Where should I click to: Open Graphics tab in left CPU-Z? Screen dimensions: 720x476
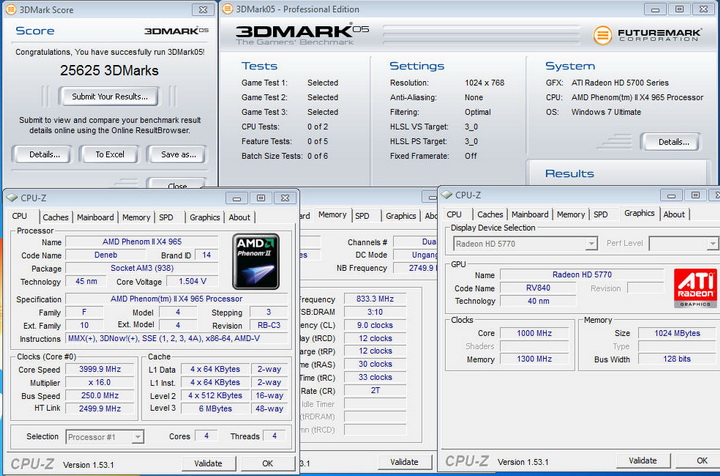pyautogui.click(x=205, y=217)
